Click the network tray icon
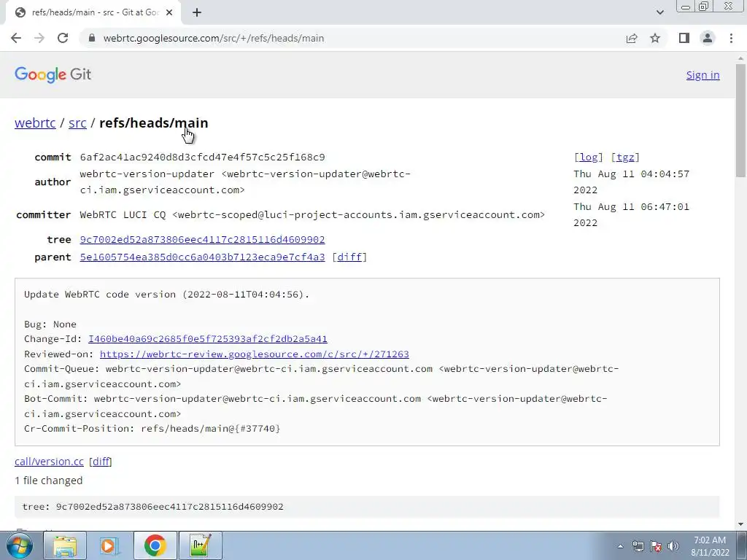Viewport: 747px width, 560px height. pyautogui.click(x=638, y=546)
